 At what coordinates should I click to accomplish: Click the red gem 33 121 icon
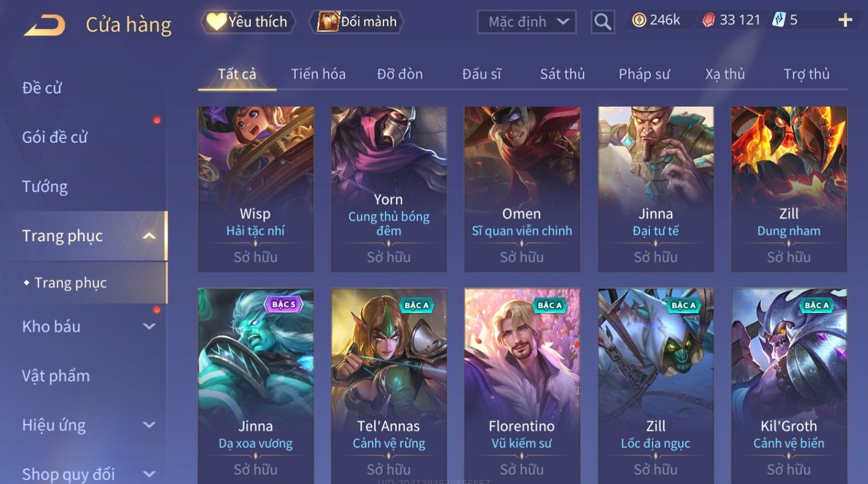(x=709, y=20)
